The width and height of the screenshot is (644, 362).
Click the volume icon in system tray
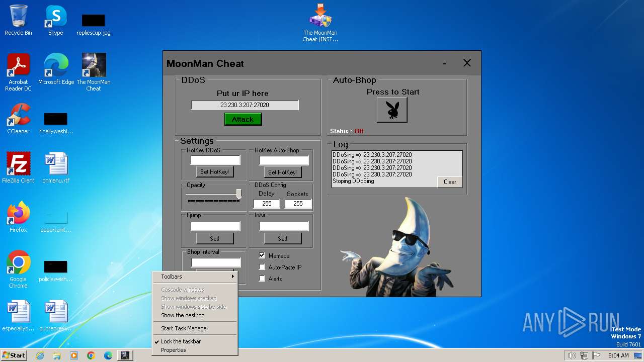click(572, 355)
